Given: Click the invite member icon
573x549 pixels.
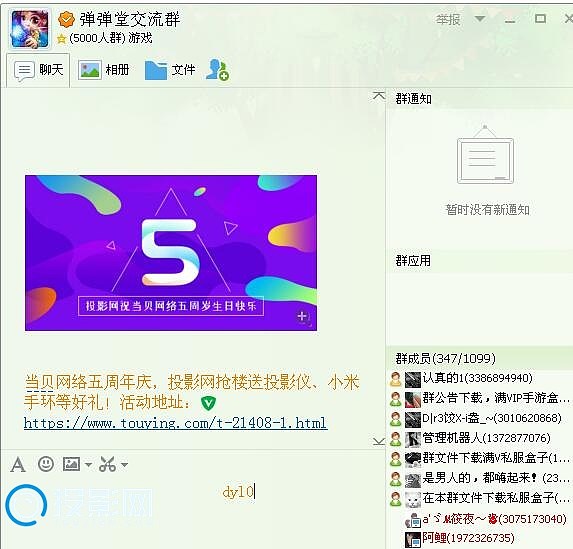Looking at the screenshot, I should pos(217,70).
